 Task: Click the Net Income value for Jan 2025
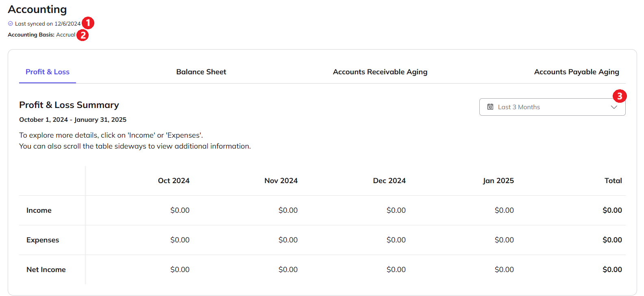(x=504, y=270)
